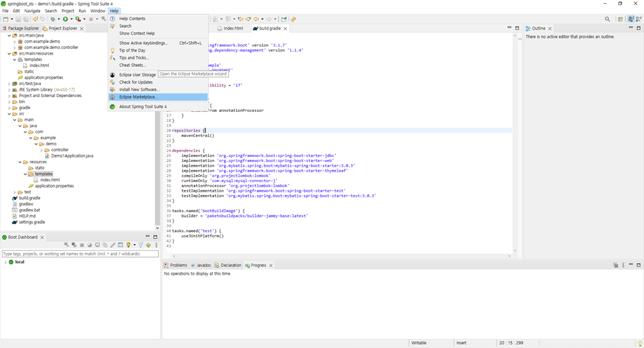
Task: Expand the local node in Boot Dashboard
Action: (5, 262)
